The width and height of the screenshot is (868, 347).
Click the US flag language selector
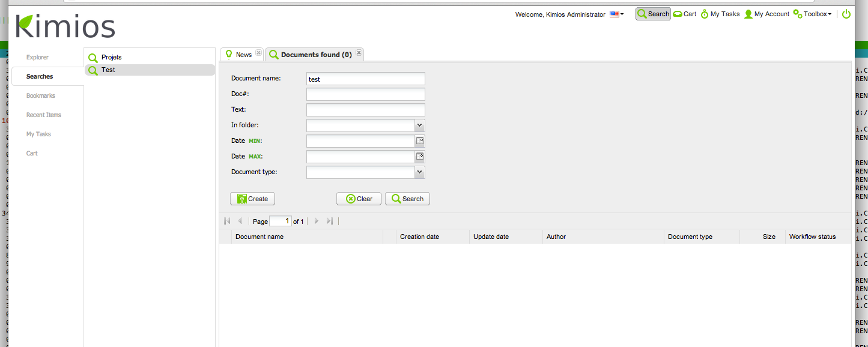click(x=614, y=13)
